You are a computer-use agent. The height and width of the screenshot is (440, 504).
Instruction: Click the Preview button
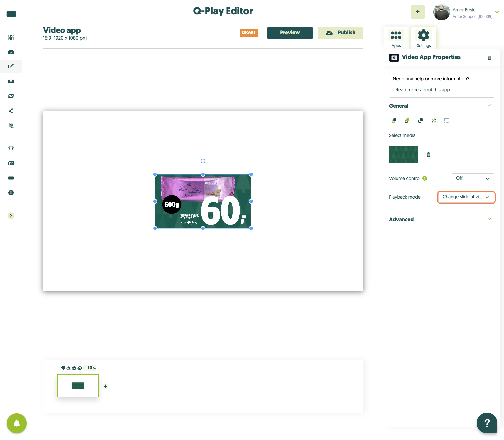point(290,33)
